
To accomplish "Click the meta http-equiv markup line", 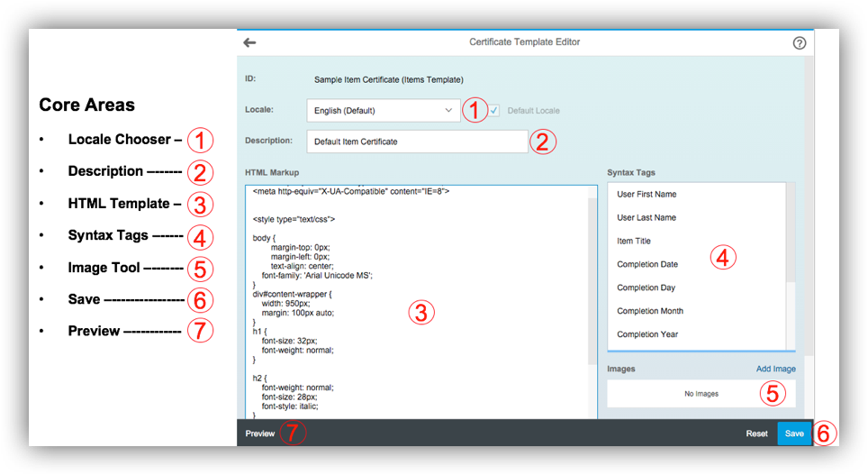I will 351,191.
